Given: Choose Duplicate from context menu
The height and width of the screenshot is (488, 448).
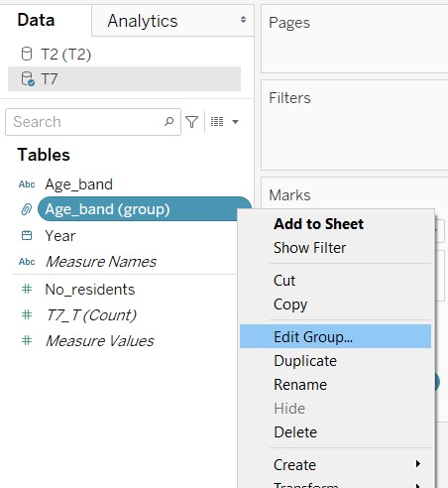Looking at the screenshot, I should tap(335, 361).
